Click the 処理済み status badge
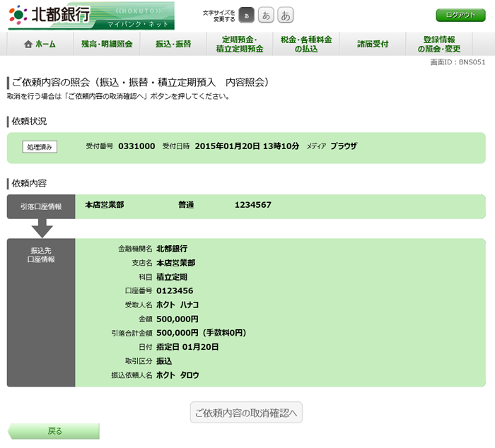 click(x=40, y=147)
